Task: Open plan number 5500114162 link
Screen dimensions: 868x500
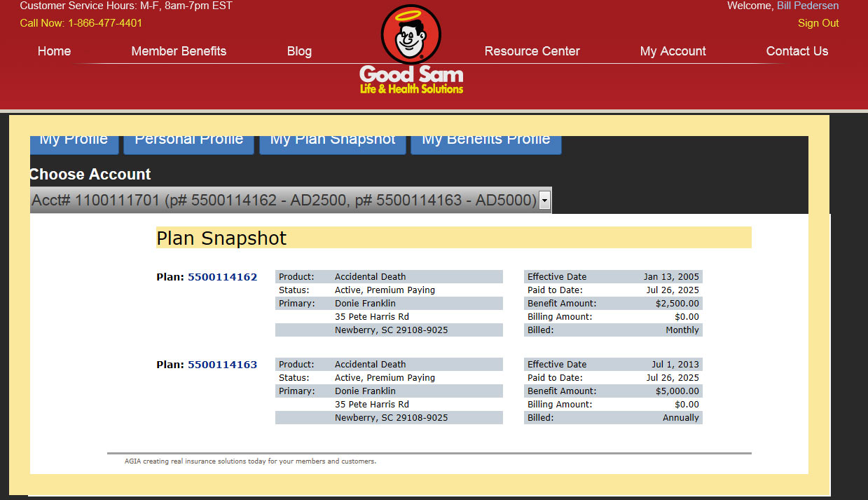Action: 222,277
